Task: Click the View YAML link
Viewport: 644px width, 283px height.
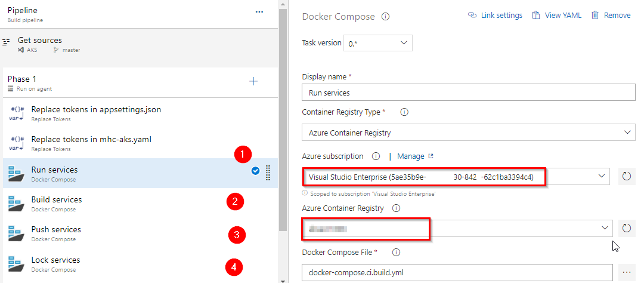Action: pyautogui.click(x=556, y=15)
